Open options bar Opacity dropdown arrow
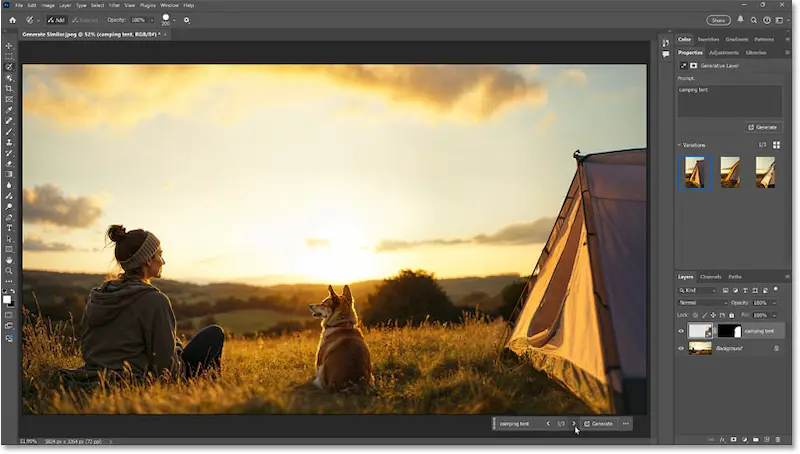The height and width of the screenshot is (454, 800). tap(152, 20)
